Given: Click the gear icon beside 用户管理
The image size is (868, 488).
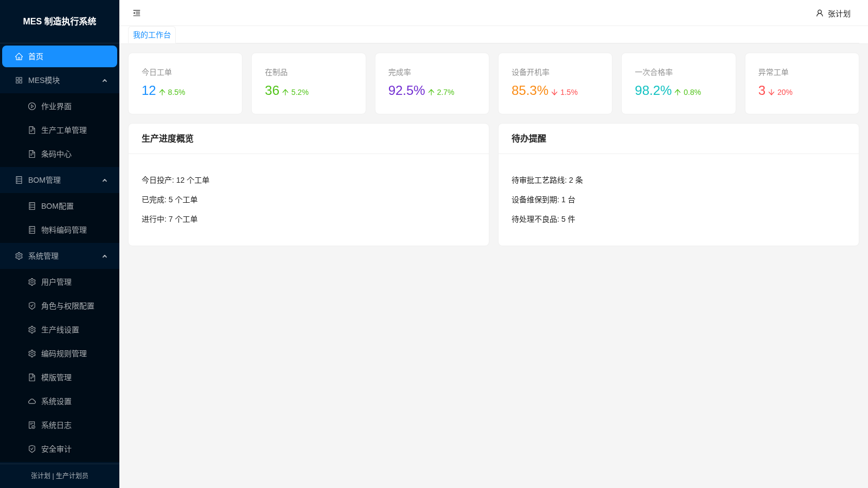Looking at the screenshot, I should pyautogui.click(x=32, y=282).
